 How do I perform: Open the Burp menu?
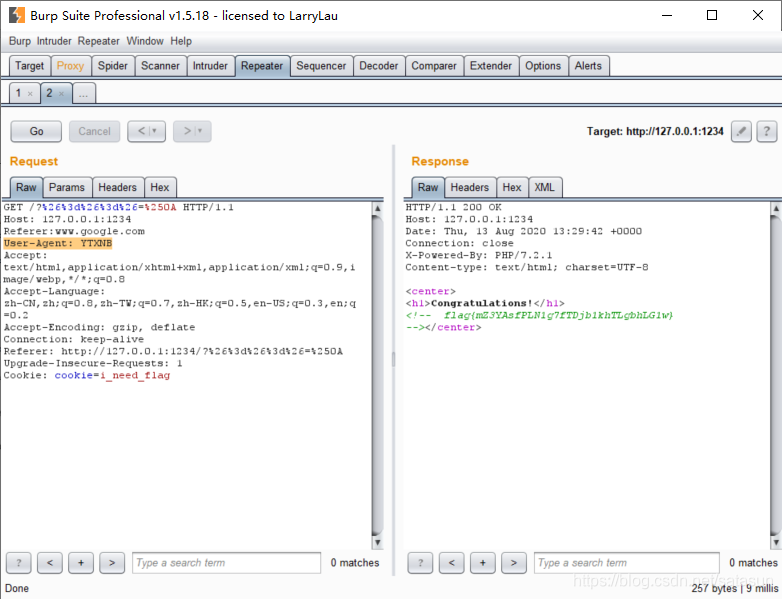(20, 41)
